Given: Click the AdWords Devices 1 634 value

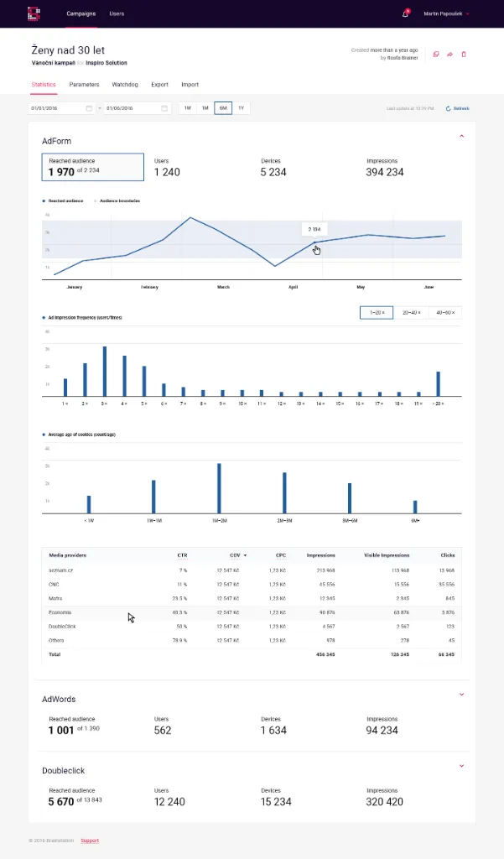Looking at the screenshot, I should click(273, 731).
